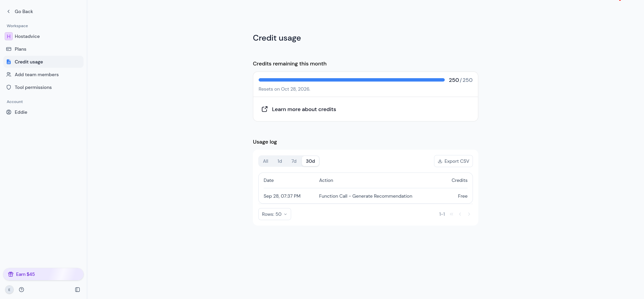Click the Action column header
Screen dimensions: 644x299
[326, 180]
